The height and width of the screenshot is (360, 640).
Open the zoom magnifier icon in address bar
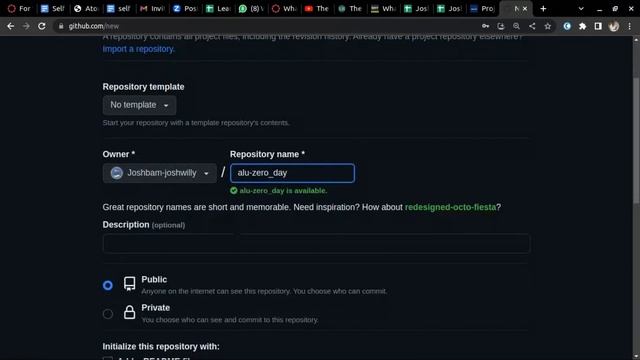(x=516, y=26)
